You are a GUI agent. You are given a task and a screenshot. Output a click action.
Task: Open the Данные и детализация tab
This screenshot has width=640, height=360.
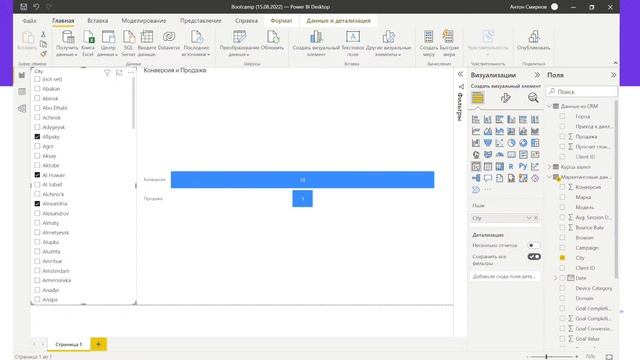[338, 20]
